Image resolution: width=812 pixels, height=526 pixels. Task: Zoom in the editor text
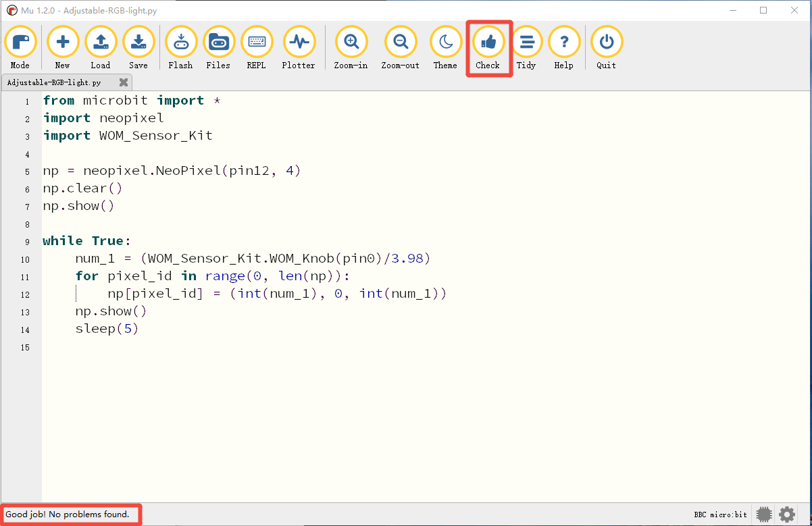(351, 48)
